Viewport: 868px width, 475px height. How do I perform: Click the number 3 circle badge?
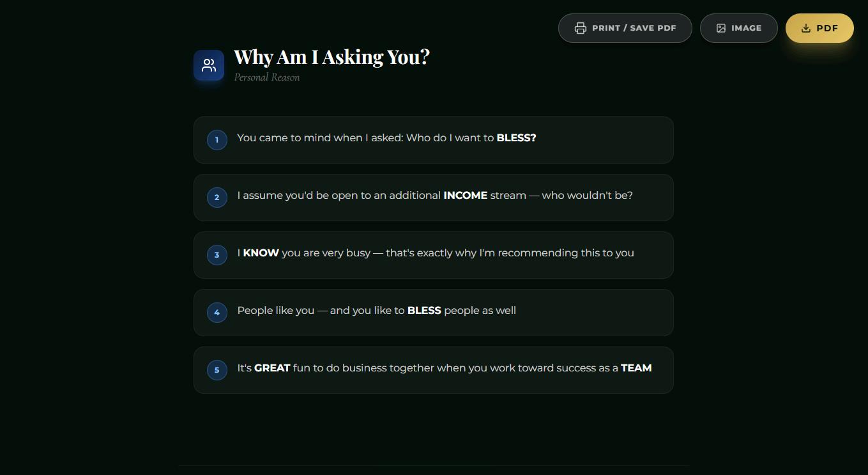217,255
